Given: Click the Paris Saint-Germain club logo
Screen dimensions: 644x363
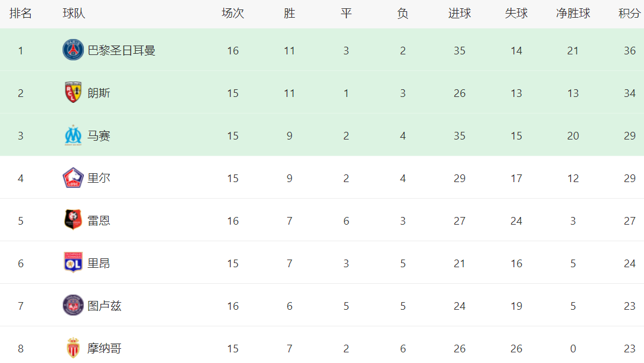Looking at the screenshot, I should click(73, 50).
